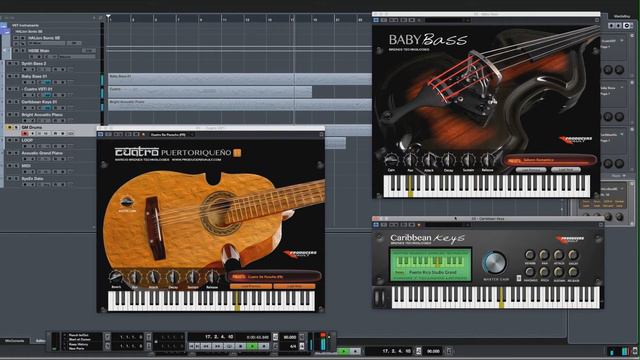This screenshot has height=360, width=640.
Task: Adjust the Reverb knob on Cuatro Puertoriqueño
Action: 116,277
